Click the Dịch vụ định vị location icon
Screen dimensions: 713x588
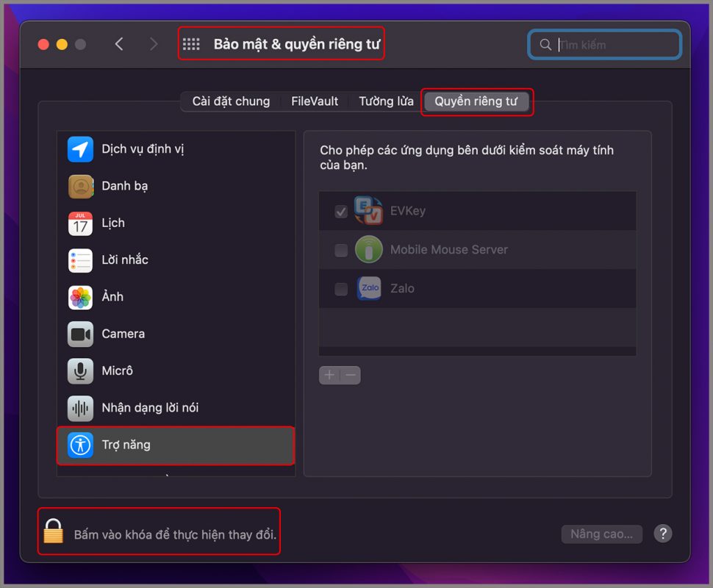[x=81, y=149]
